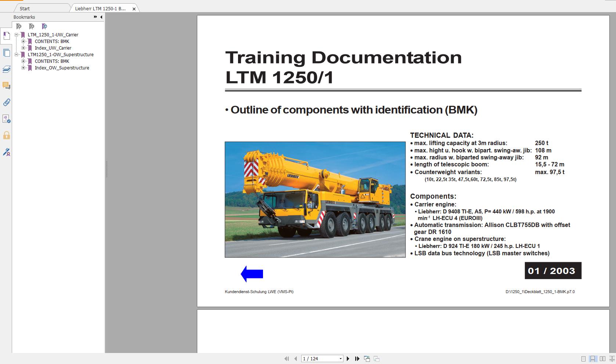Switch to continuous scrolling layout

(x=592, y=358)
